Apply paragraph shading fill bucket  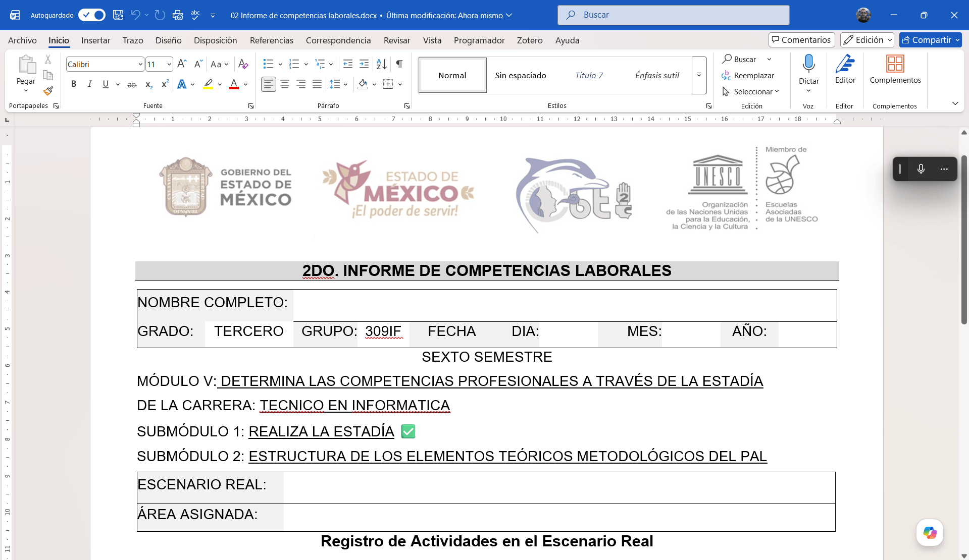click(363, 84)
